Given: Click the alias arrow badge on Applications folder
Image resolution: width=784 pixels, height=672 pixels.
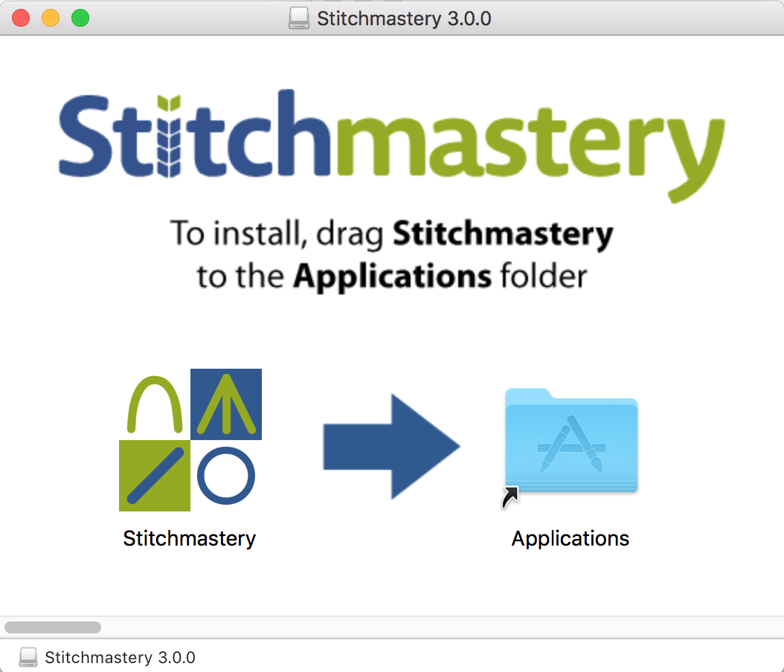Looking at the screenshot, I should coord(510,497).
